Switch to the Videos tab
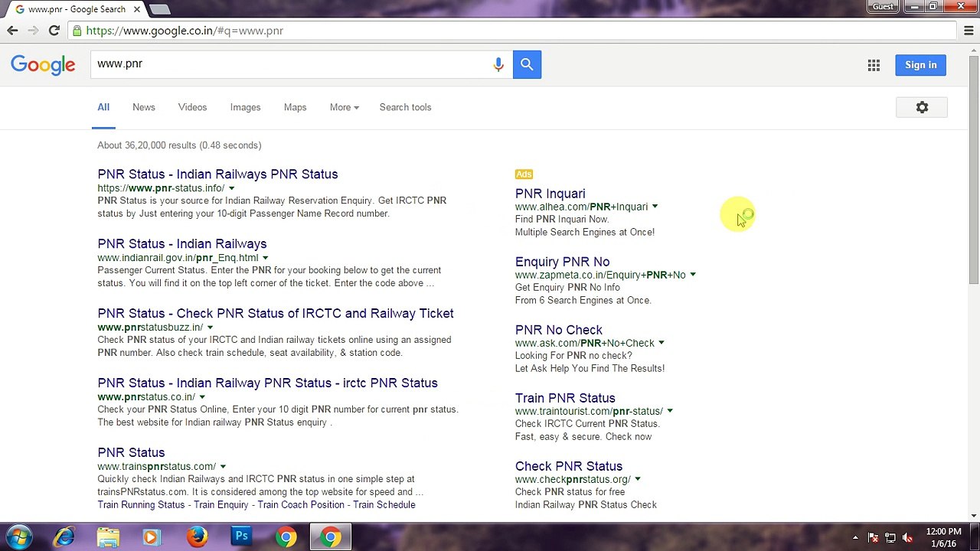Viewport: 980px width, 551px height. click(x=193, y=108)
